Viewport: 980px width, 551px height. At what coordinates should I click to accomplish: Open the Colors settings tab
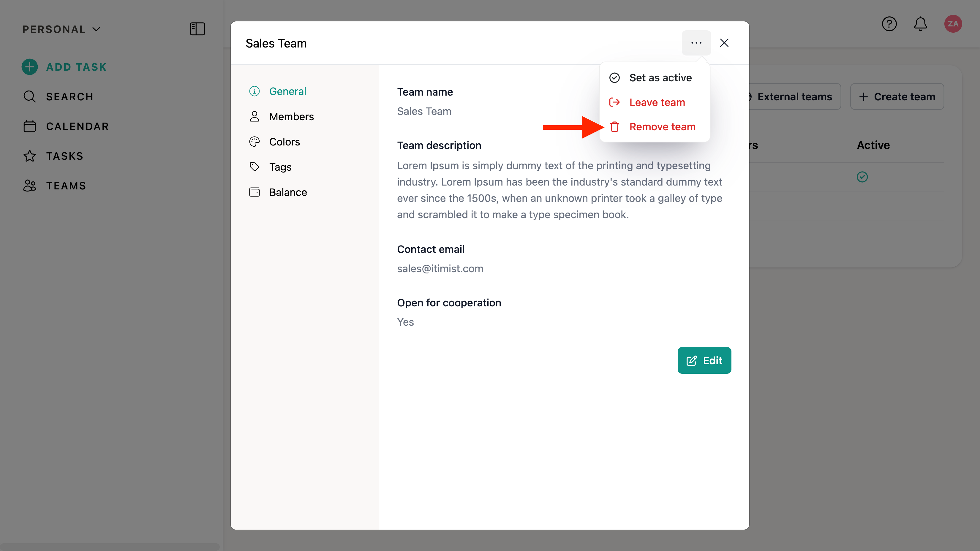coord(284,142)
